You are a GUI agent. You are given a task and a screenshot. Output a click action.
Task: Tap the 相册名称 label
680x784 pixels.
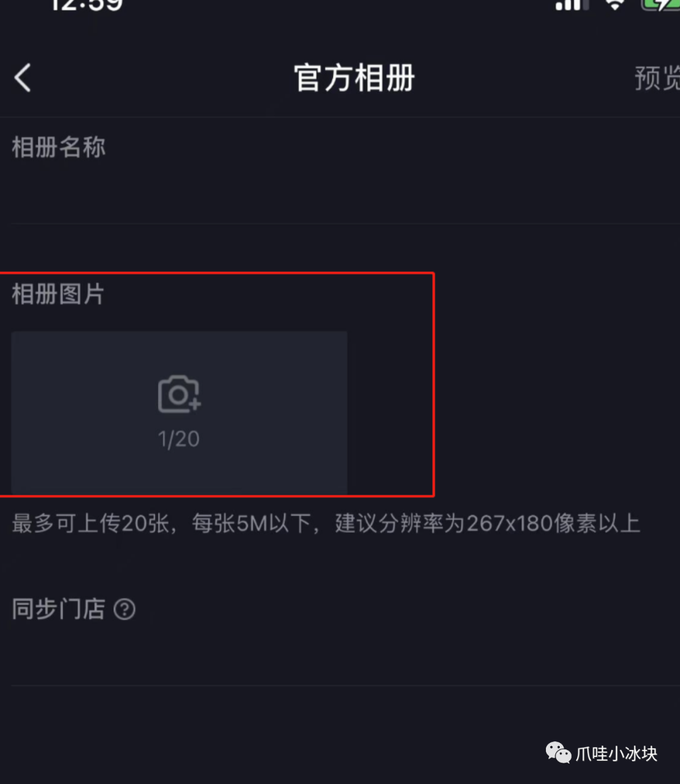[59, 147]
